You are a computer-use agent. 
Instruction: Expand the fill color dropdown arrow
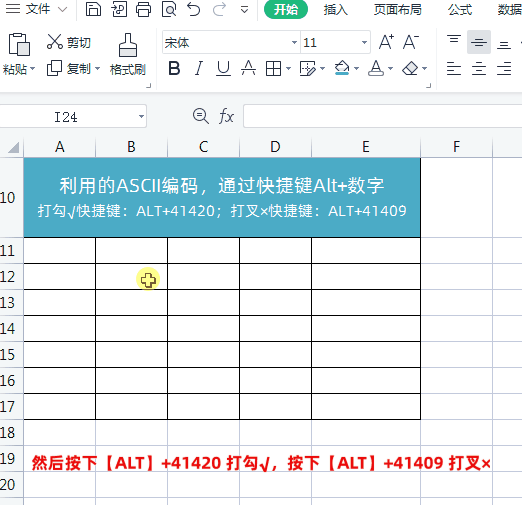coord(356,69)
